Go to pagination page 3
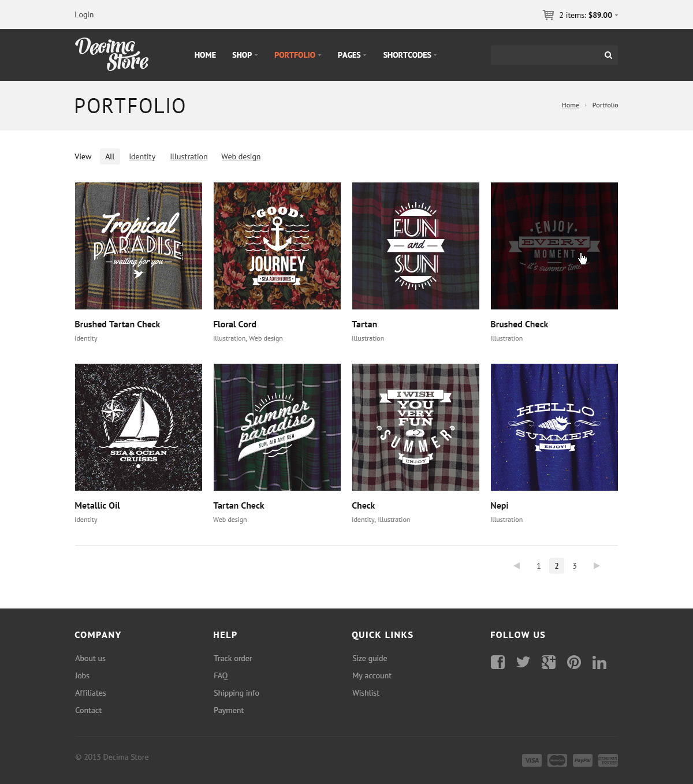693x784 pixels. [x=575, y=566]
